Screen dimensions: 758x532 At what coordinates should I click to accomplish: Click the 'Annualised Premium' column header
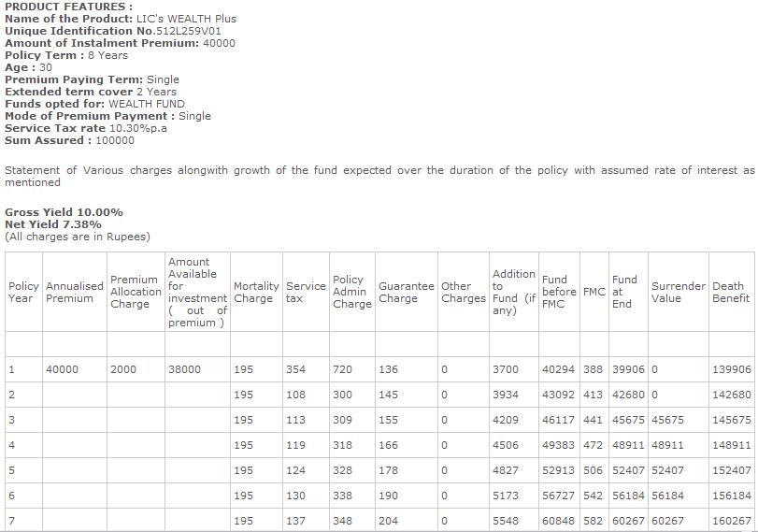coord(75,292)
